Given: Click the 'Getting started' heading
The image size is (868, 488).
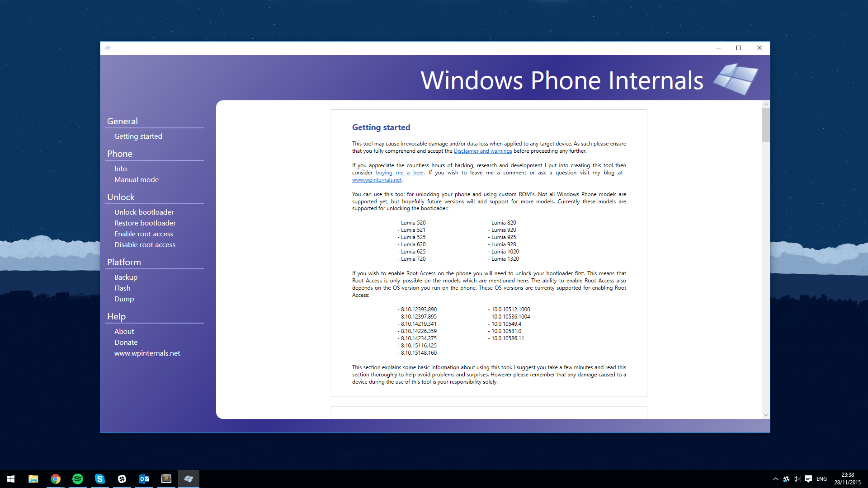Looking at the screenshot, I should point(381,127).
